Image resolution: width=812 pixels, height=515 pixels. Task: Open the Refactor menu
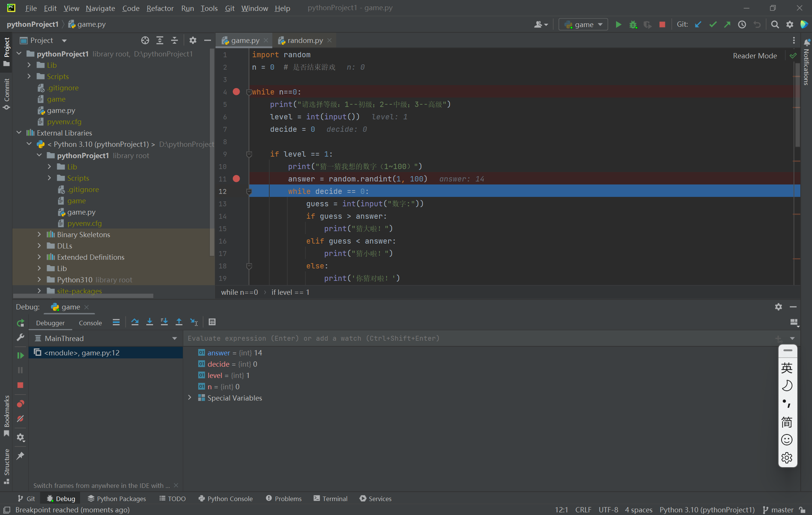pos(160,8)
